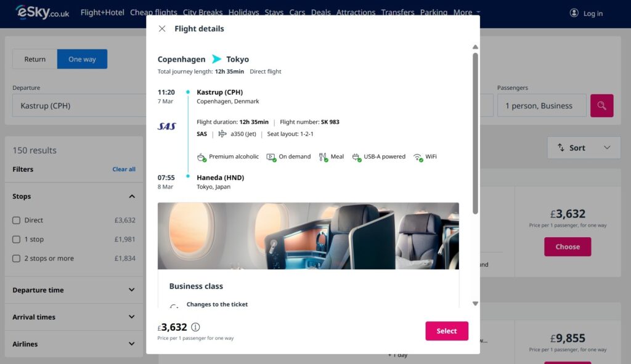Click the Premium alcoholic drinks icon
This screenshot has width=631, height=364.
(202, 156)
